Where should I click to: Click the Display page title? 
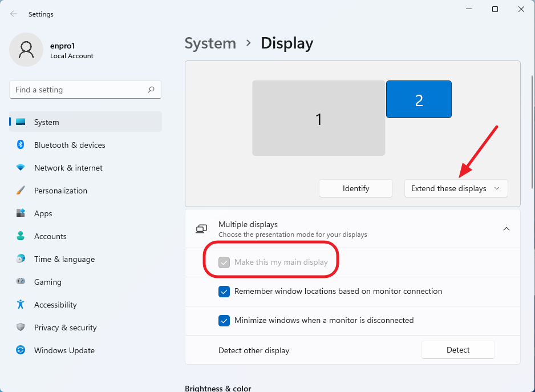click(x=287, y=44)
